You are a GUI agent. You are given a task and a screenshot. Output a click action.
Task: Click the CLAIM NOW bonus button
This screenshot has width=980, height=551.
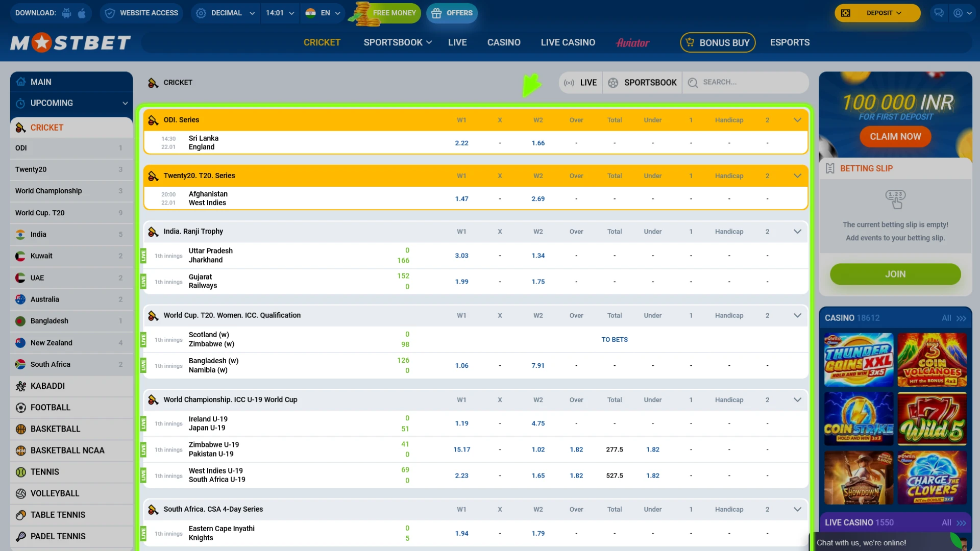pyautogui.click(x=895, y=136)
